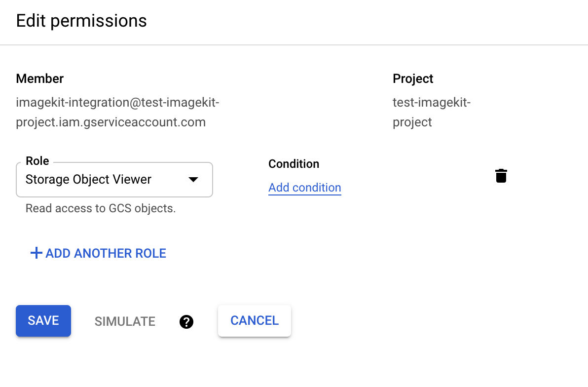Expand the Role dropdown arrow
588x387 pixels.
[193, 180]
